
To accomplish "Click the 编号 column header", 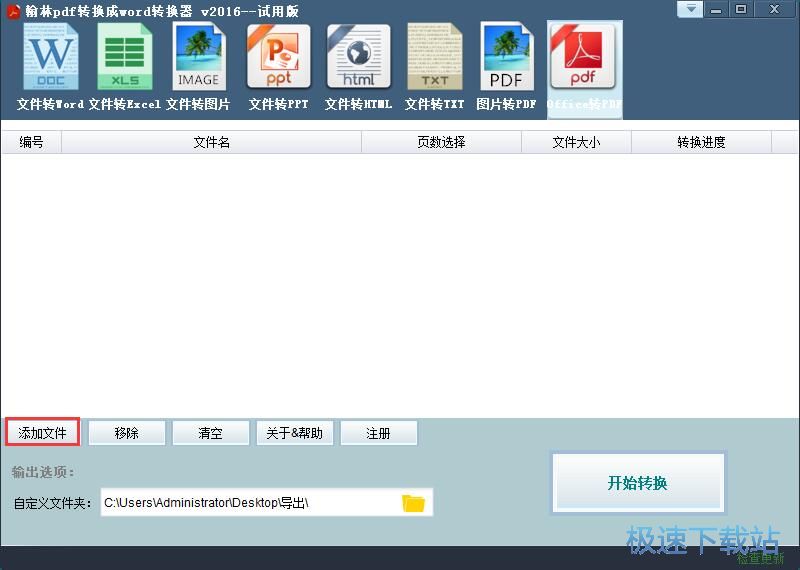I will (x=31, y=142).
